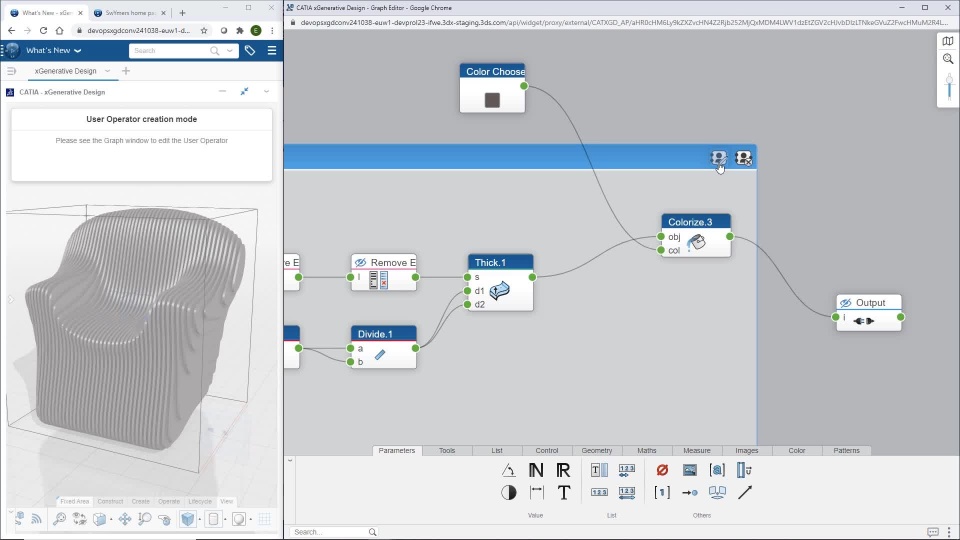Click the angle parameter icon in Value group

tap(508, 470)
